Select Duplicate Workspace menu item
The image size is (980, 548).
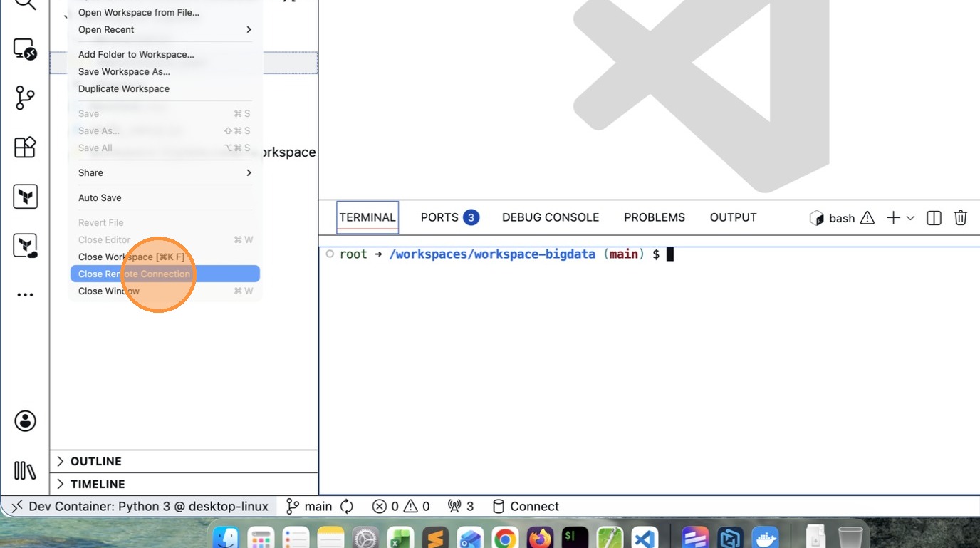165,89
